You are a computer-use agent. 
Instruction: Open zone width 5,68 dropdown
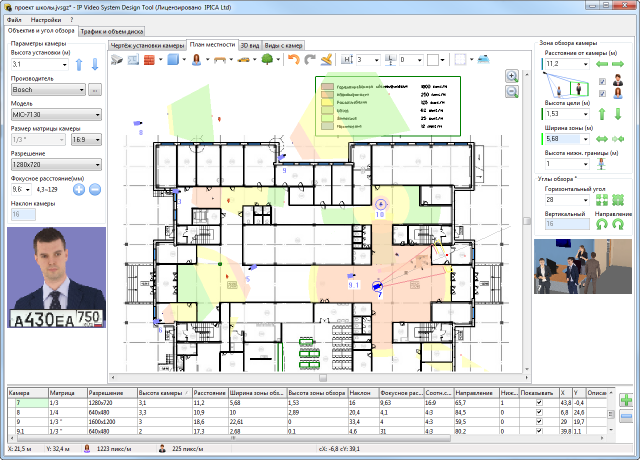586,139
